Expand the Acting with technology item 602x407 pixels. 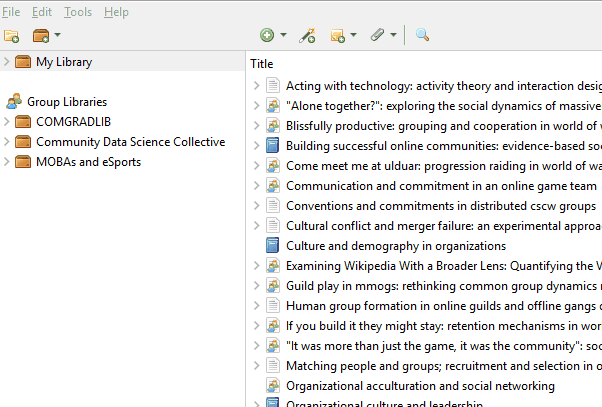point(257,86)
